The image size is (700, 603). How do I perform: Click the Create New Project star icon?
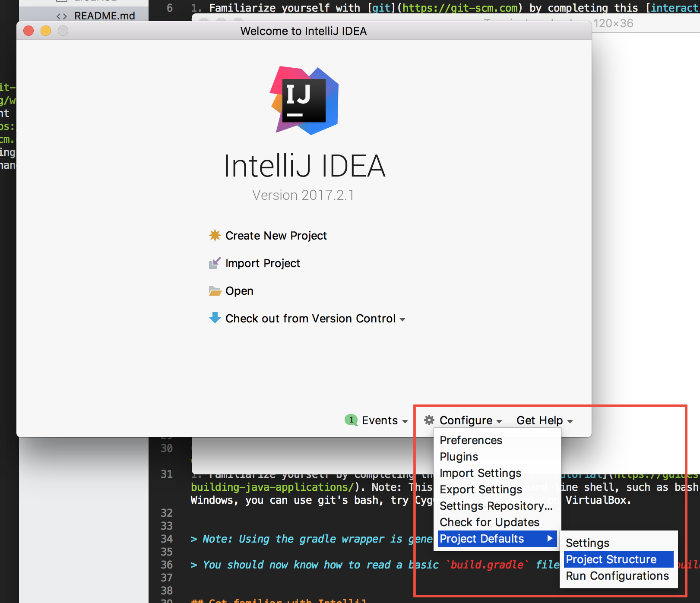(x=215, y=235)
